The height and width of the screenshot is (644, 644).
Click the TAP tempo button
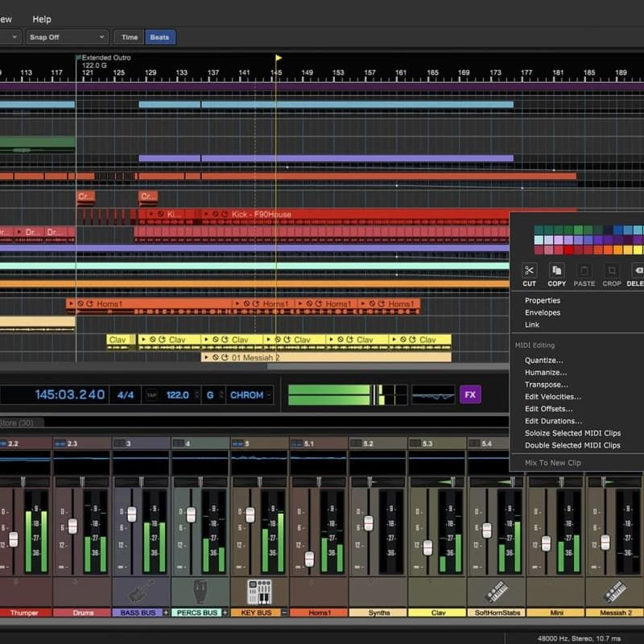click(151, 395)
